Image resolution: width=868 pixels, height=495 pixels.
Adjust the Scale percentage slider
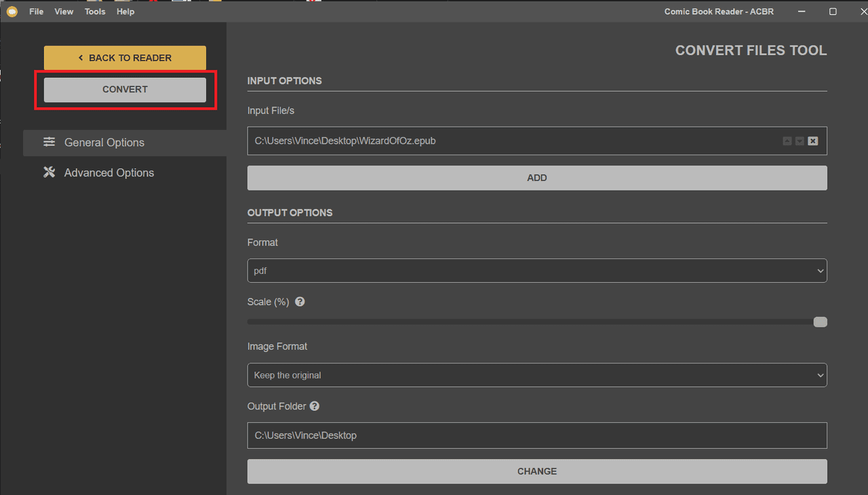tap(820, 321)
